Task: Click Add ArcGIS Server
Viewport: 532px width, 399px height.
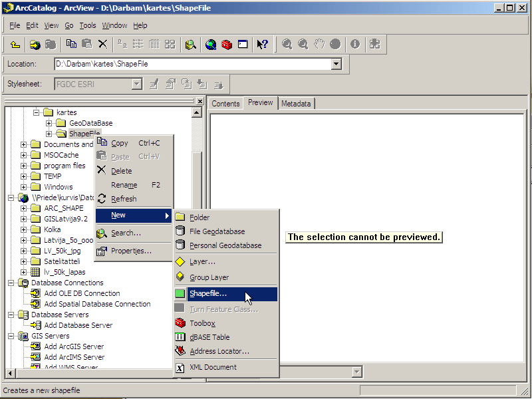Action: 74,346
